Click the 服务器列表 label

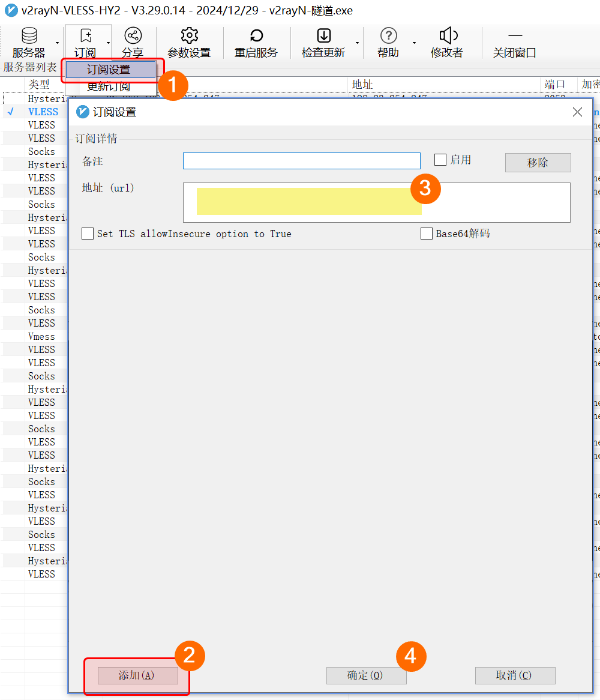[x=30, y=67]
